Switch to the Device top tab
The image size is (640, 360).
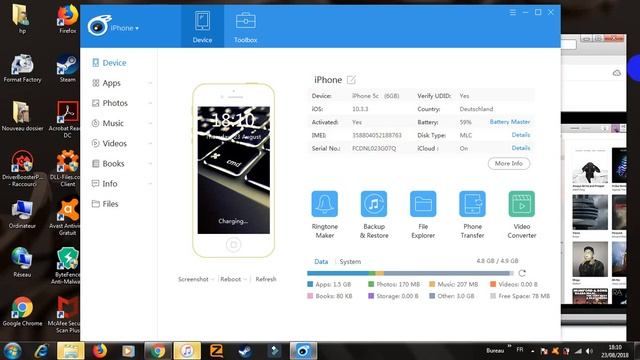202,27
